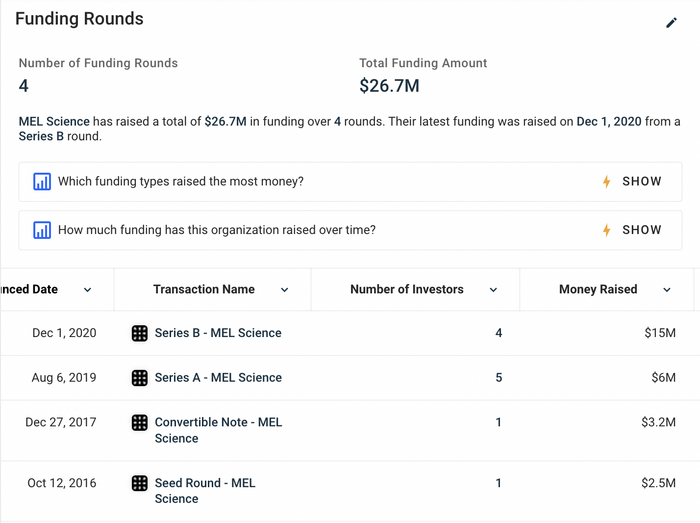Click lightning bolt icon for funding types question
This screenshot has height=523, width=700.
pyautogui.click(x=606, y=182)
